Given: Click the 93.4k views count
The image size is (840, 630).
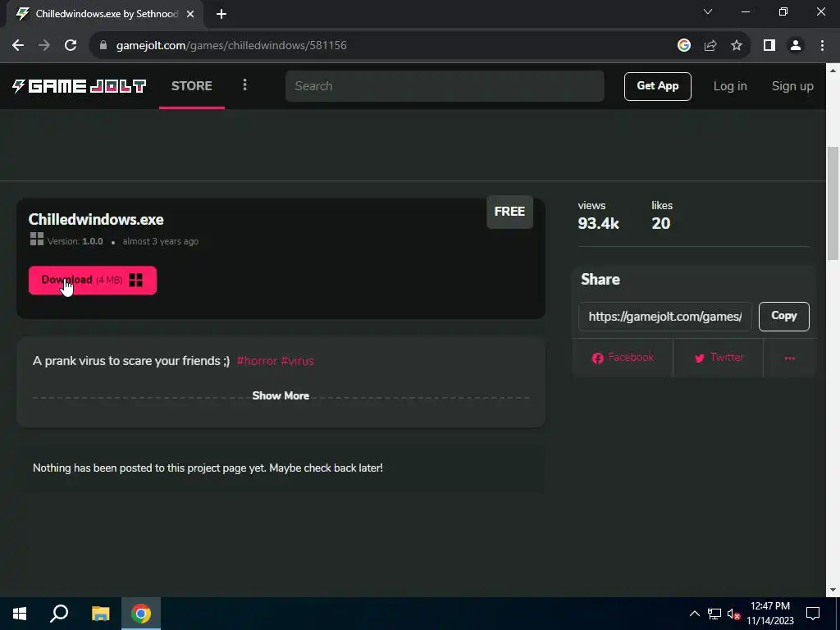Looking at the screenshot, I should pyautogui.click(x=598, y=223).
